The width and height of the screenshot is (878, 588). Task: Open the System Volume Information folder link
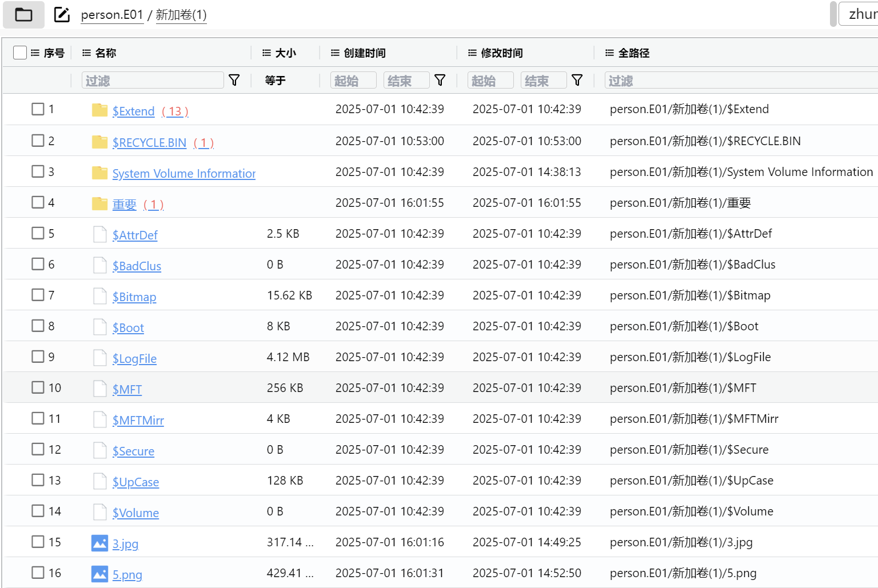[184, 173]
